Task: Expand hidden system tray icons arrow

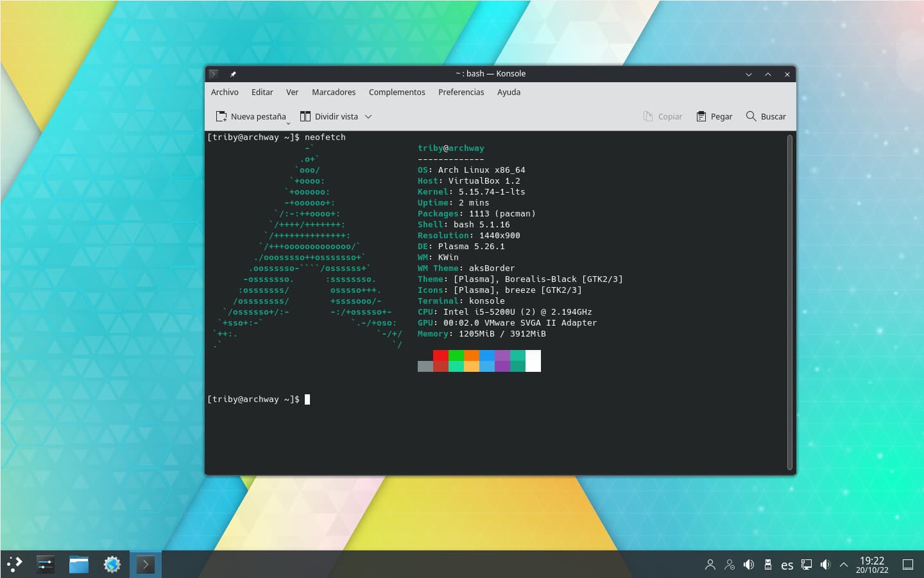Action: click(844, 565)
